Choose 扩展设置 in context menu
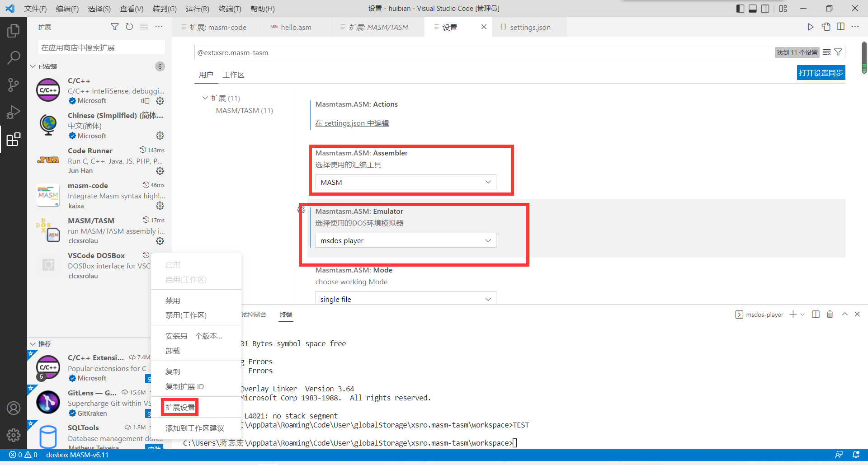The width and height of the screenshot is (868, 465). coord(180,408)
